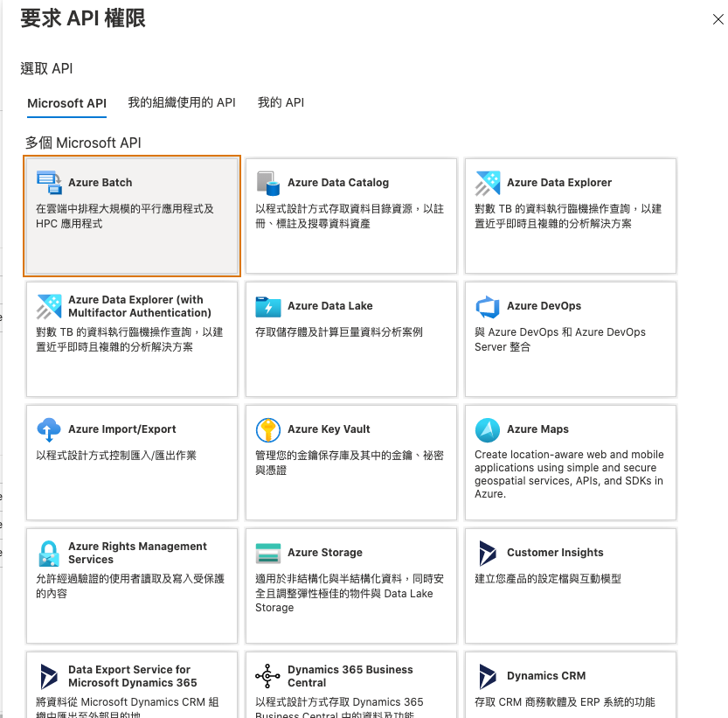Choose the Dynamics 365 Business Central title
728x718 pixels.
click(350, 676)
